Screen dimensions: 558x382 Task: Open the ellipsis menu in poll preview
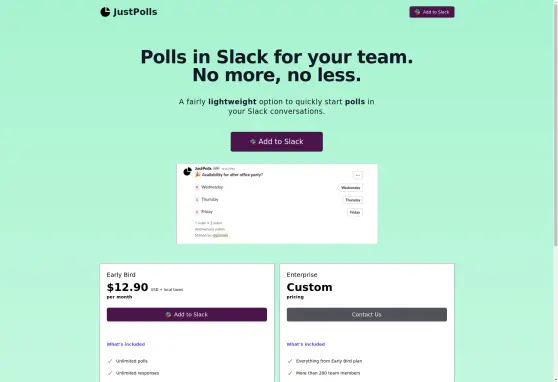358,175
